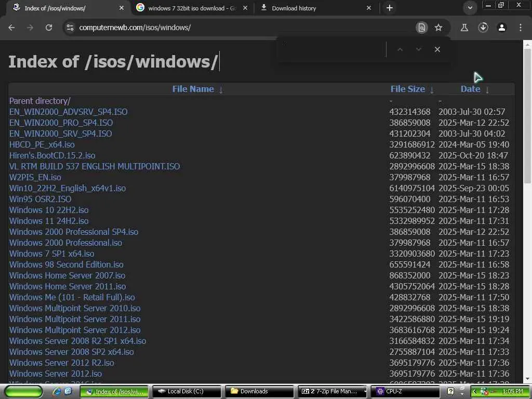Sort listing by Date header
Image resolution: width=532 pixels, height=399 pixels.
(x=470, y=89)
